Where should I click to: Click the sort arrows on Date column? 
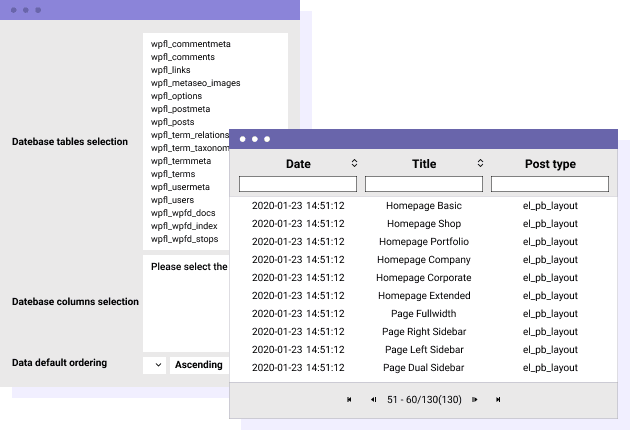coord(354,163)
